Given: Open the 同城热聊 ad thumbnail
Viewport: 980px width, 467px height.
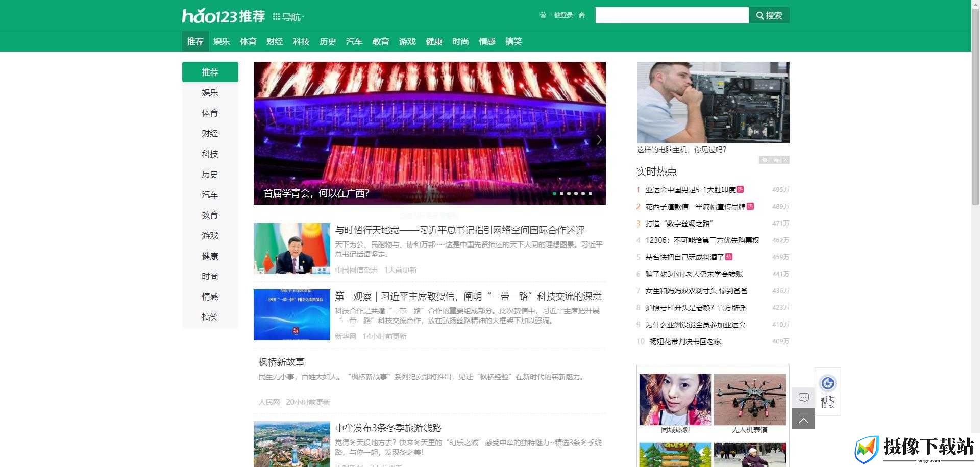Looking at the screenshot, I should pos(675,400).
